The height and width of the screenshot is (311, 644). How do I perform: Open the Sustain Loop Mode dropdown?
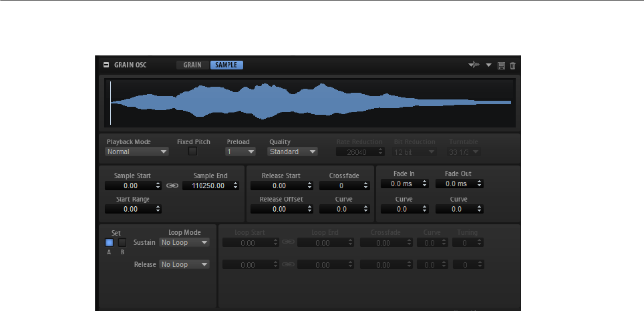184,242
